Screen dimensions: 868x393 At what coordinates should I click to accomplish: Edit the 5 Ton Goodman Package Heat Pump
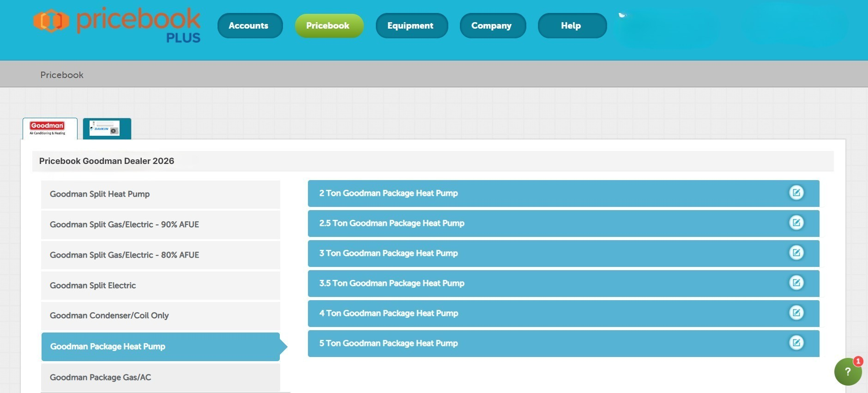point(796,343)
